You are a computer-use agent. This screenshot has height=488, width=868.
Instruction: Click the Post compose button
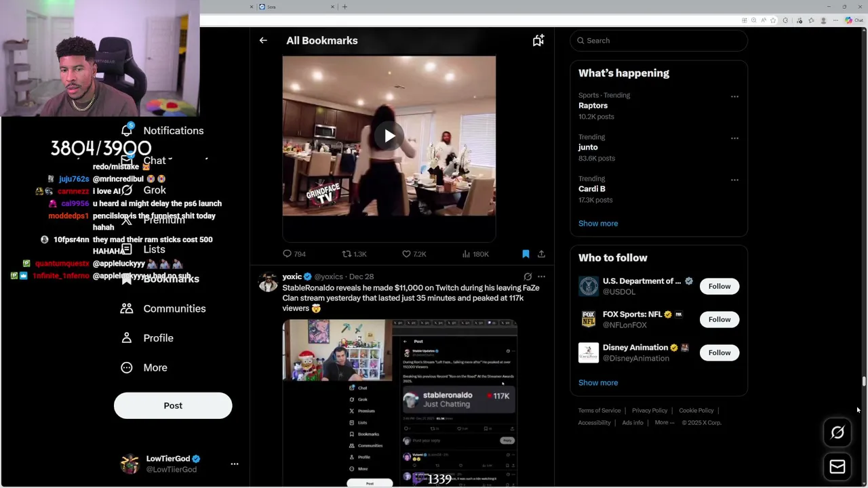173,406
